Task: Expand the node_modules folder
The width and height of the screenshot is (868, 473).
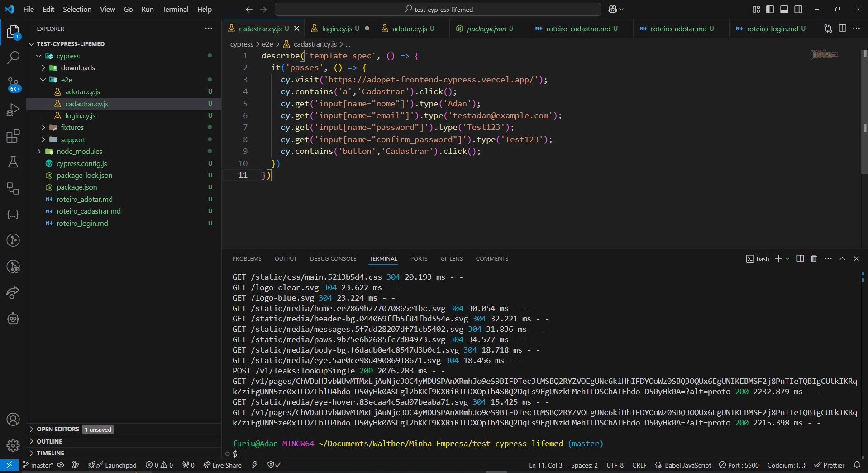Action: tap(79, 151)
